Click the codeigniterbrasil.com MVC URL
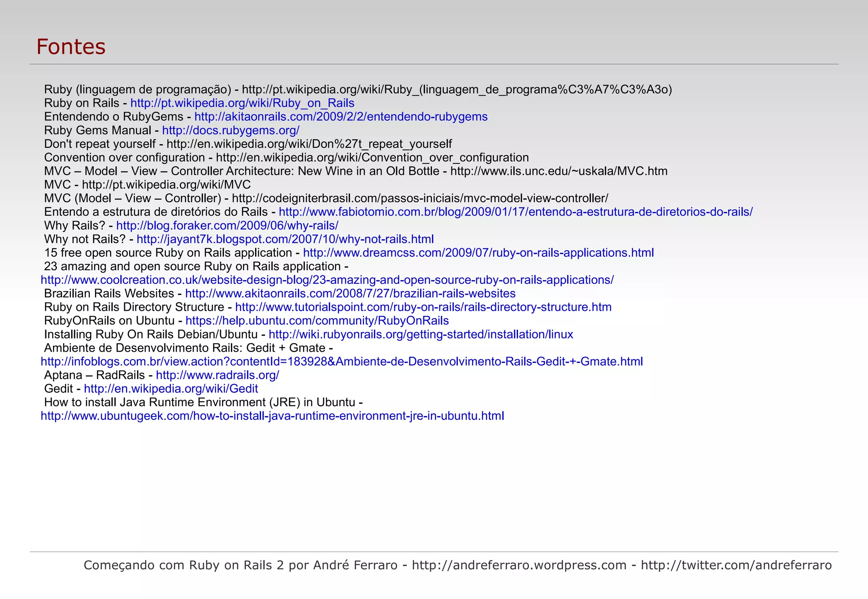868x599 pixels. 420,198
